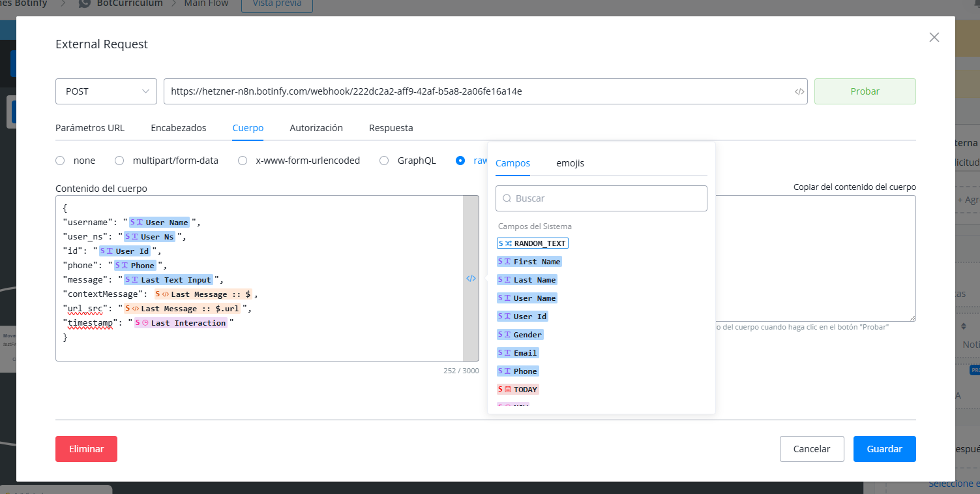
Task: Insert the Gender field chip
Action: click(x=520, y=335)
